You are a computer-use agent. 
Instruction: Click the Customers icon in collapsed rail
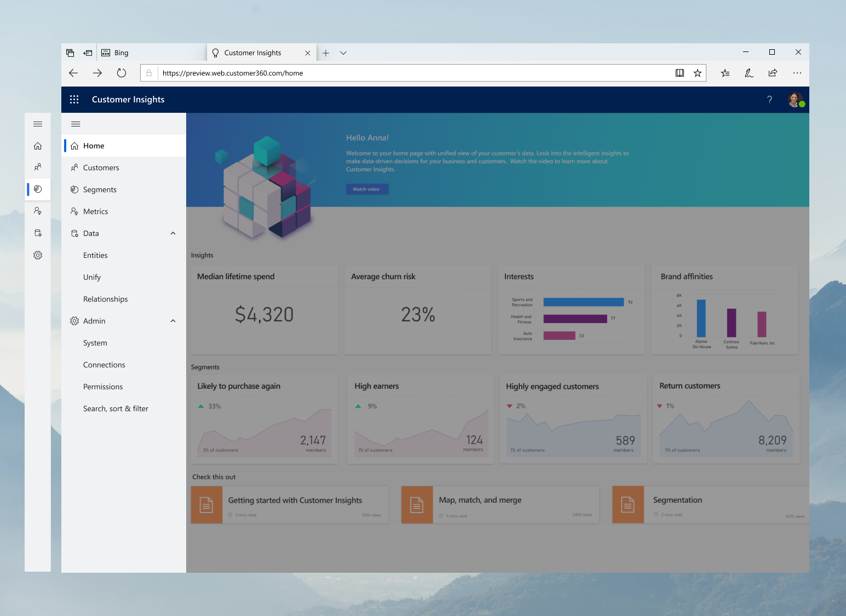pos(38,167)
